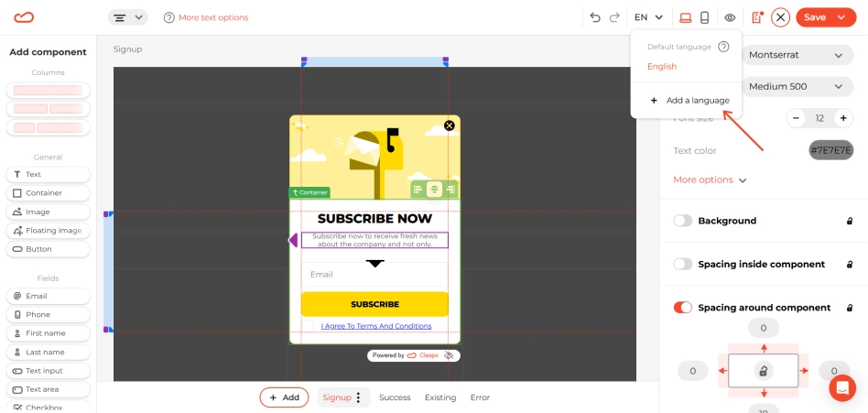Close editor with circled X
Viewport: 868px width, 413px height.
coord(780,17)
